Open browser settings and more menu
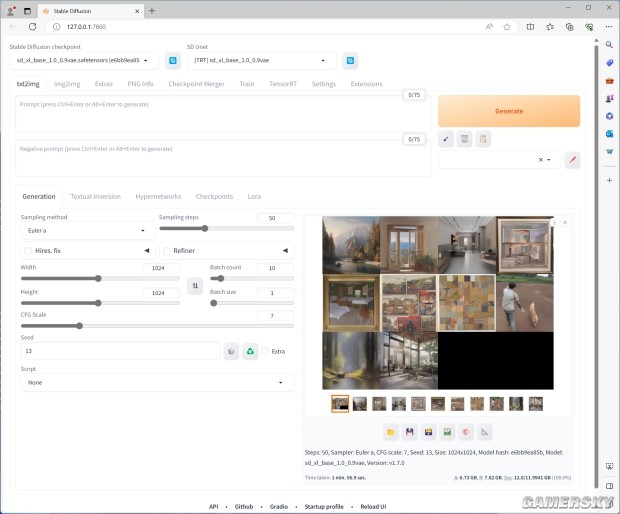Image resolution: width=620 pixels, height=514 pixels. click(609, 26)
